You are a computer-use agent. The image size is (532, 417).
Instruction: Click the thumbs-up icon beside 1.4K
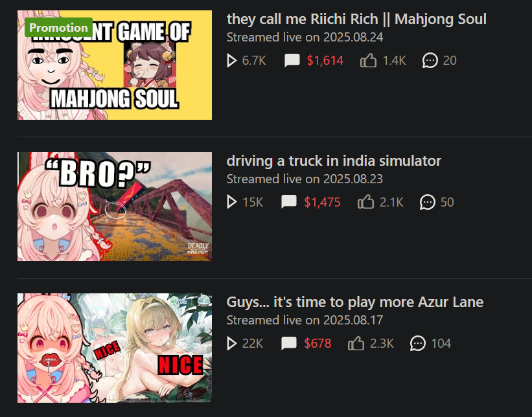(369, 60)
